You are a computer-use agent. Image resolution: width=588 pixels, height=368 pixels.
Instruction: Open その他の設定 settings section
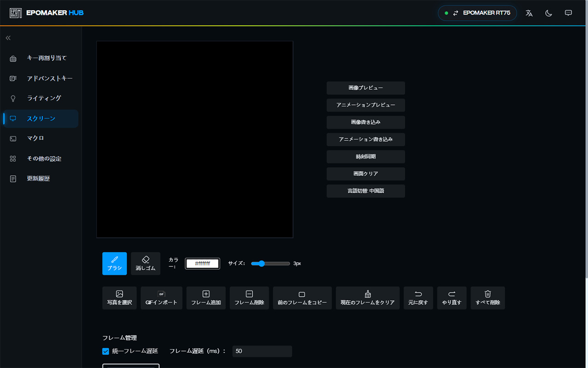click(40, 159)
